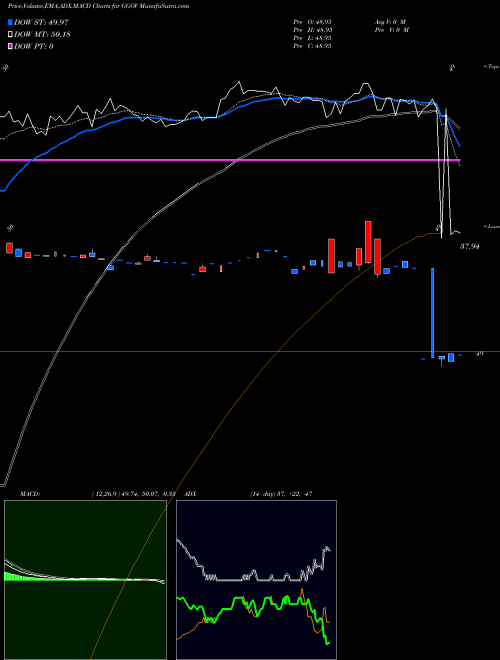Click the magenta DOW PT legend swatch
500x660 pixels.
[11, 46]
